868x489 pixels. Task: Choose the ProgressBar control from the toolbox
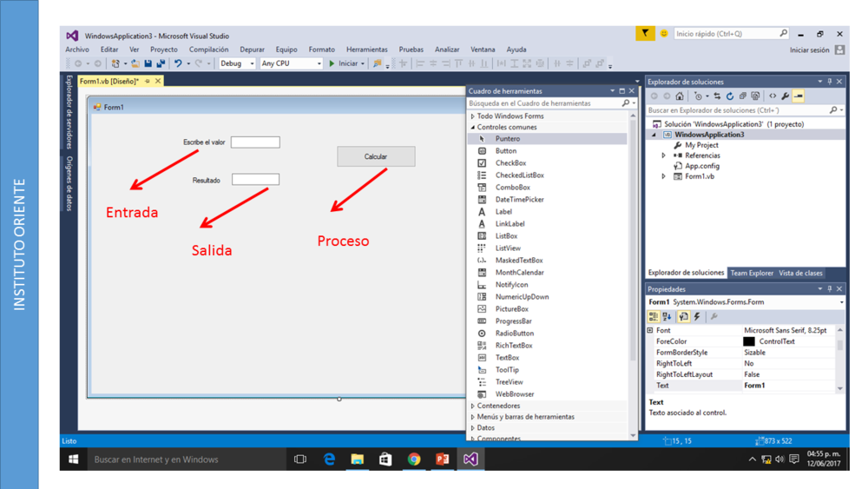513,321
